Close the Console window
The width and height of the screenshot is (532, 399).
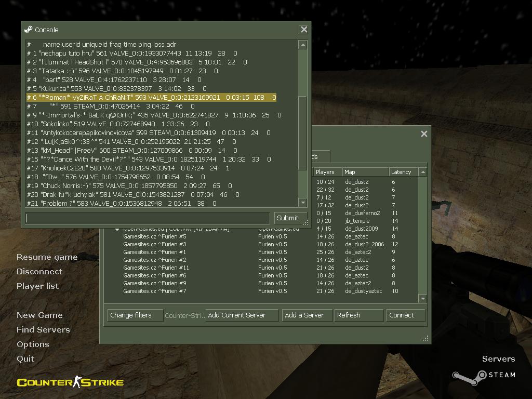304,30
